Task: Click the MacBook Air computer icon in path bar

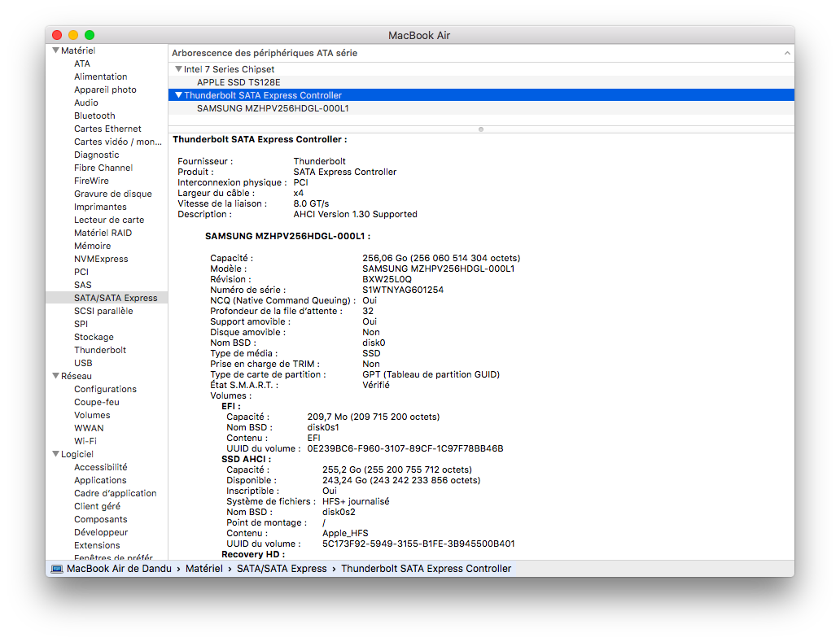Action: [57, 569]
